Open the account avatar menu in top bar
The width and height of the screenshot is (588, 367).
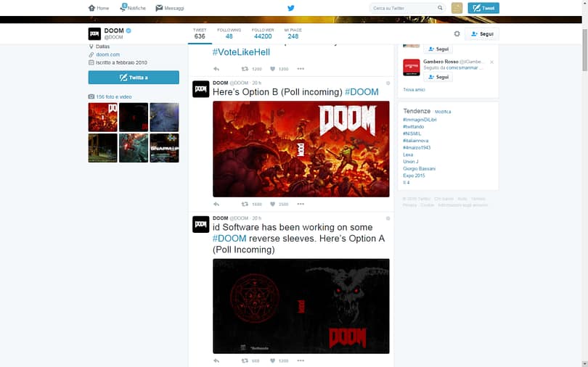(x=457, y=8)
